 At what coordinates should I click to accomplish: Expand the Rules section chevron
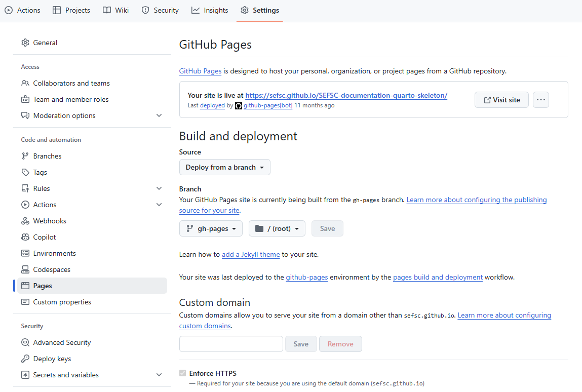(159, 189)
